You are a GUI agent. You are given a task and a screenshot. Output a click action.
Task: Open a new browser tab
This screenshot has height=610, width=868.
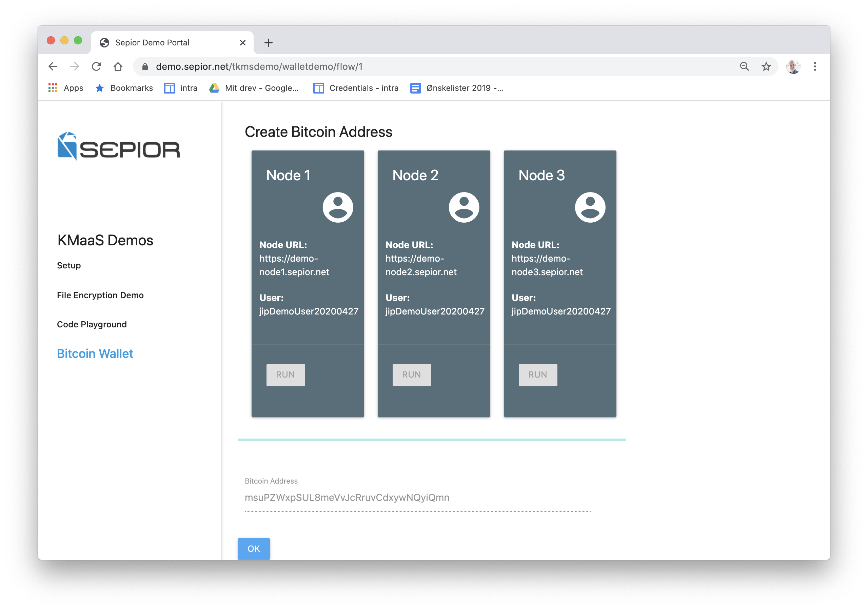coord(269,43)
